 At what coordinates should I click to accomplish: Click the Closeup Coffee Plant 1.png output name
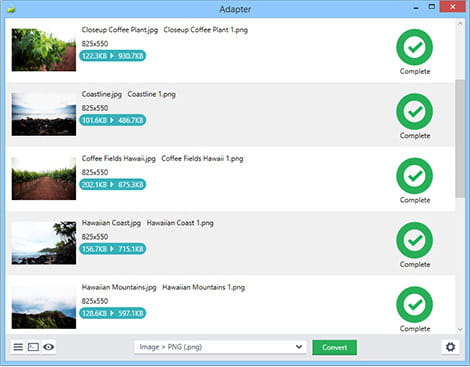coord(206,30)
